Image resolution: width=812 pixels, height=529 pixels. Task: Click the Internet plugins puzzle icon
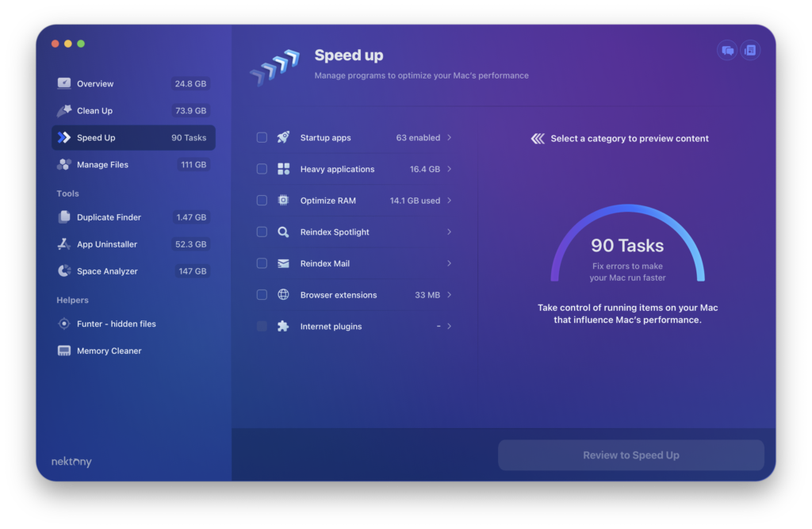283,327
